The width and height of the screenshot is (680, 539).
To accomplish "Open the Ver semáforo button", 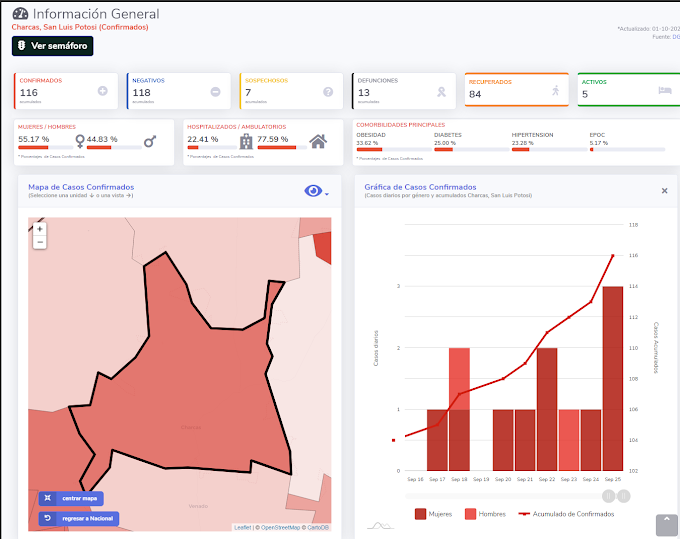I will [x=52, y=46].
